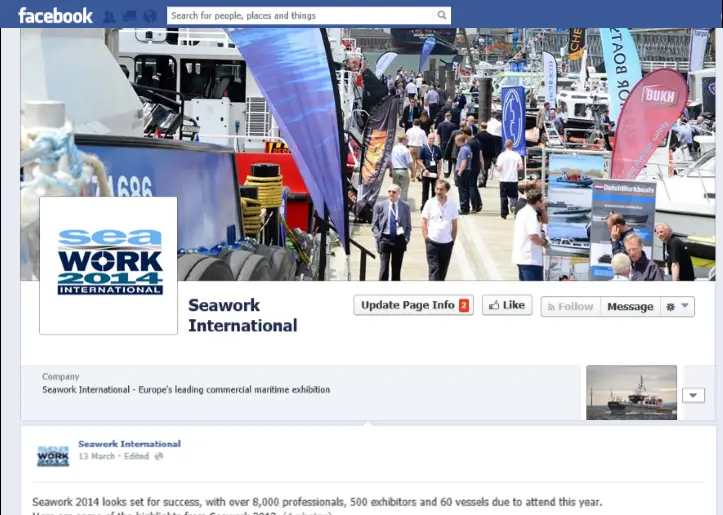
Task: Click the public globe icon on the post
Action: pyautogui.click(x=159, y=456)
